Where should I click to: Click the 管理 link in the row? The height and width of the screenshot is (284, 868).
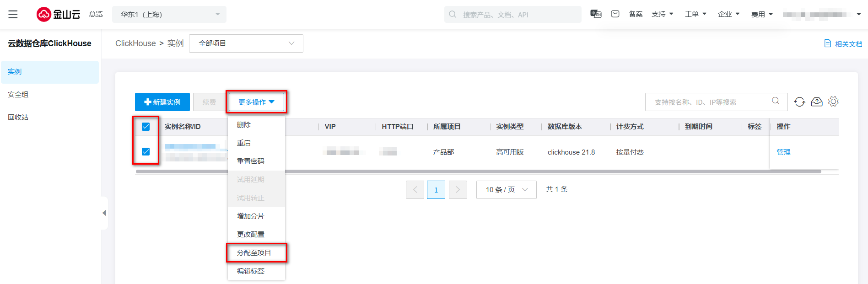pos(783,152)
